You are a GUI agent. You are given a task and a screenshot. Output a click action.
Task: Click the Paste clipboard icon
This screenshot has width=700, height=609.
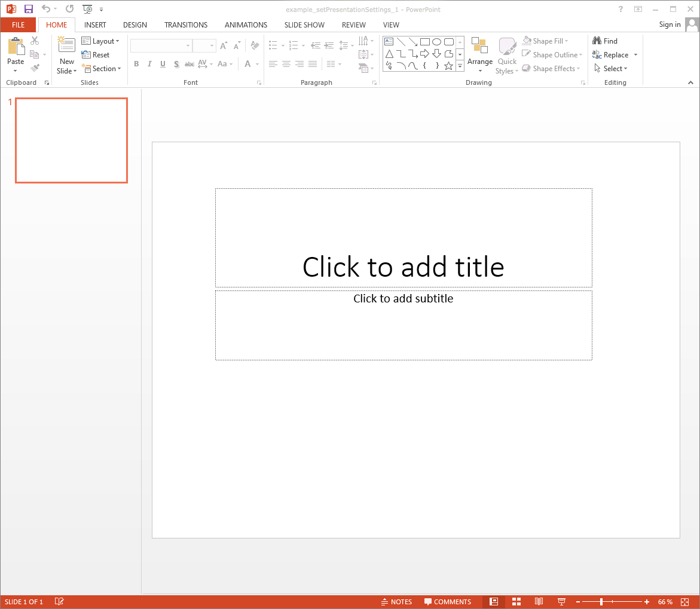[x=16, y=47]
